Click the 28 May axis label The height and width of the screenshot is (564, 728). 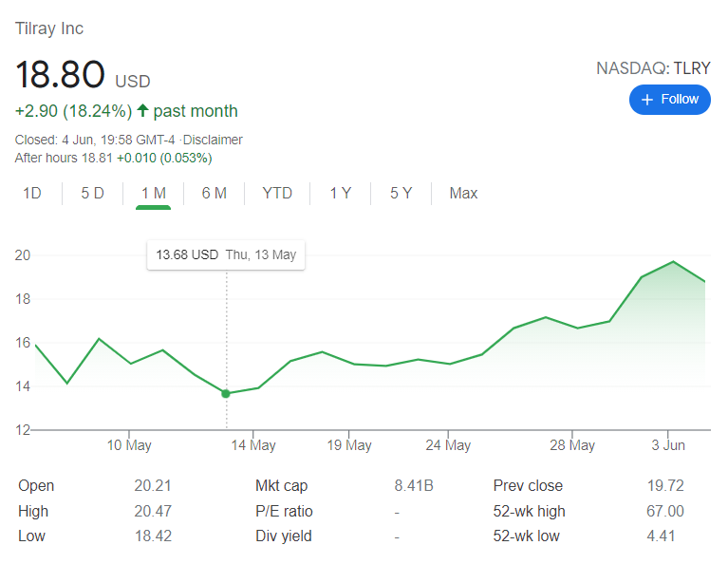(x=572, y=445)
